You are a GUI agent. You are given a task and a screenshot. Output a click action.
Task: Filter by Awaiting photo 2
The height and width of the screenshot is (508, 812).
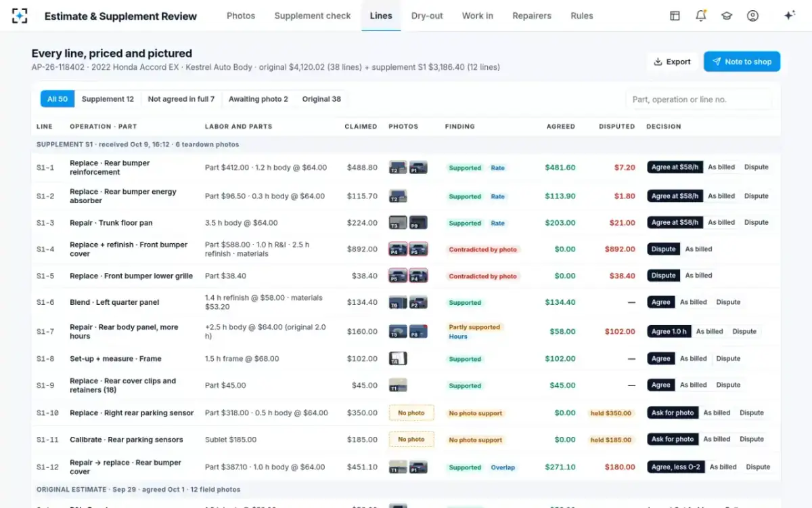pos(258,99)
